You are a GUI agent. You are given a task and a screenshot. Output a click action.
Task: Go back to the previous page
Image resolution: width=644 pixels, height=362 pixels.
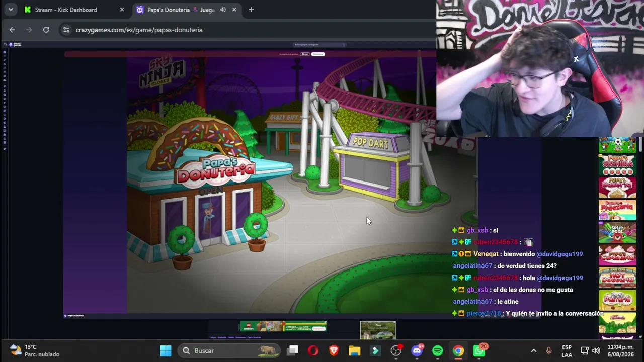coord(12,30)
